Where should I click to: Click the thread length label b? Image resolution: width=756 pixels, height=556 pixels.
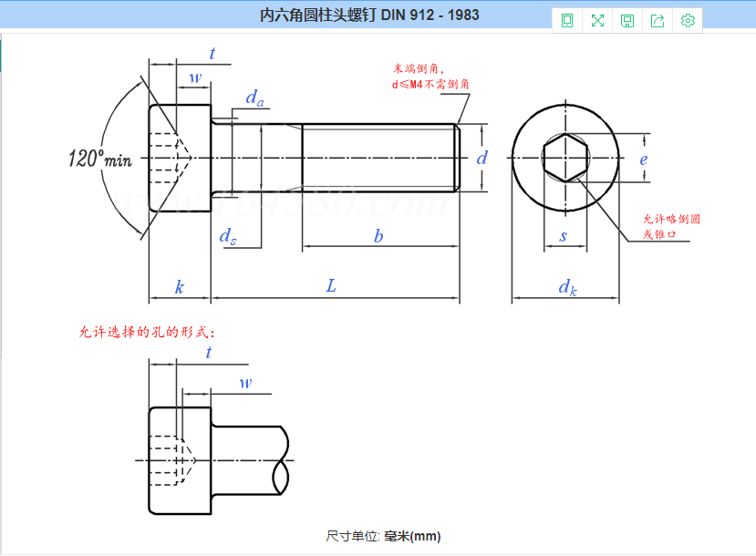[378, 236]
